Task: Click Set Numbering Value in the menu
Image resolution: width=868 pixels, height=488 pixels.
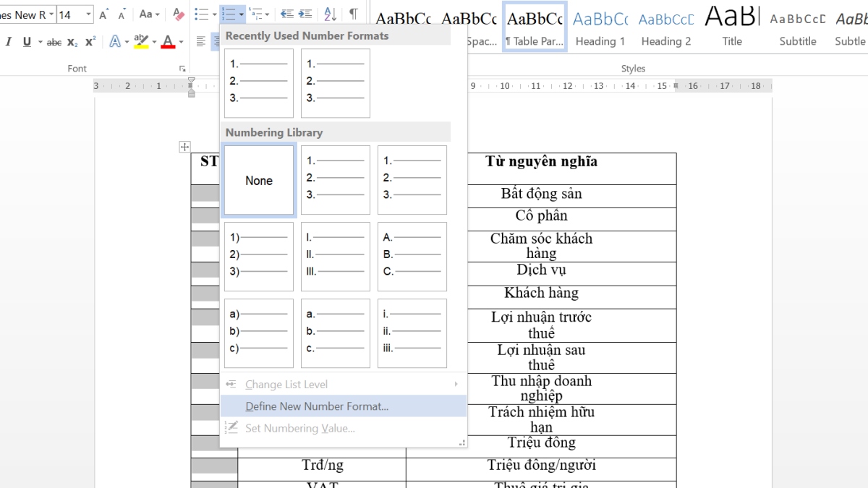Action: tap(301, 427)
